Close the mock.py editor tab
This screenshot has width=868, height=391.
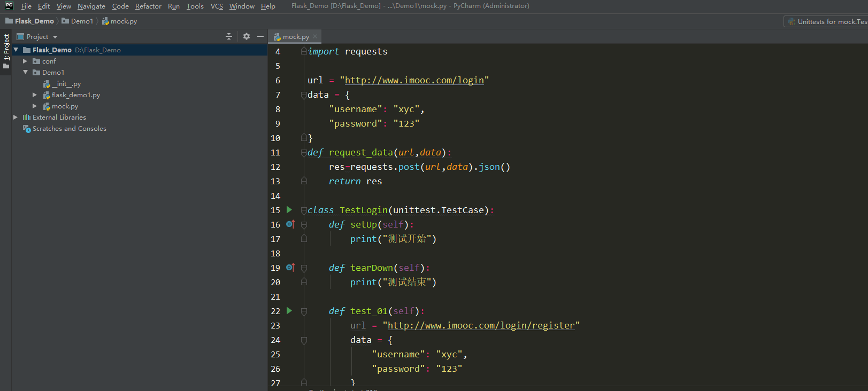pyautogui.click(x=316, y=36)
